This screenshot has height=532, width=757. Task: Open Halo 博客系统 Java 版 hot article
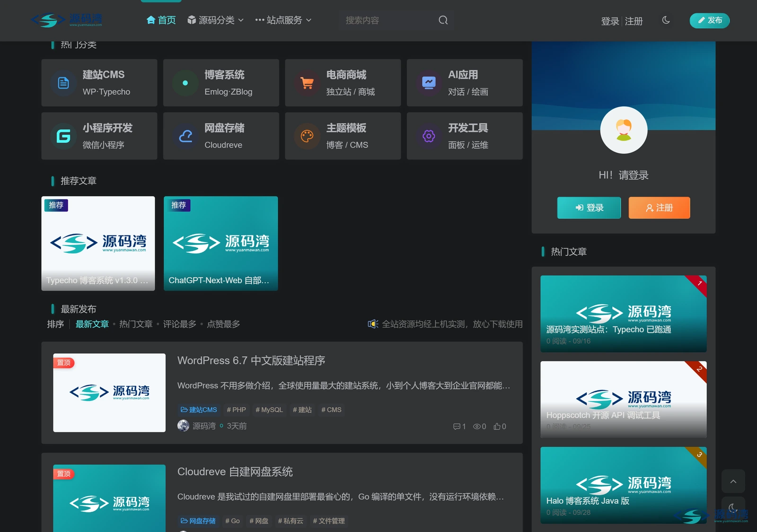click(x=624, y=485)
